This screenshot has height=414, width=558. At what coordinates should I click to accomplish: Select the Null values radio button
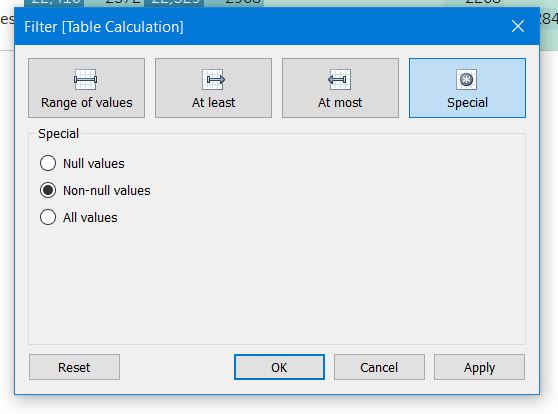(x=48, y=163)
